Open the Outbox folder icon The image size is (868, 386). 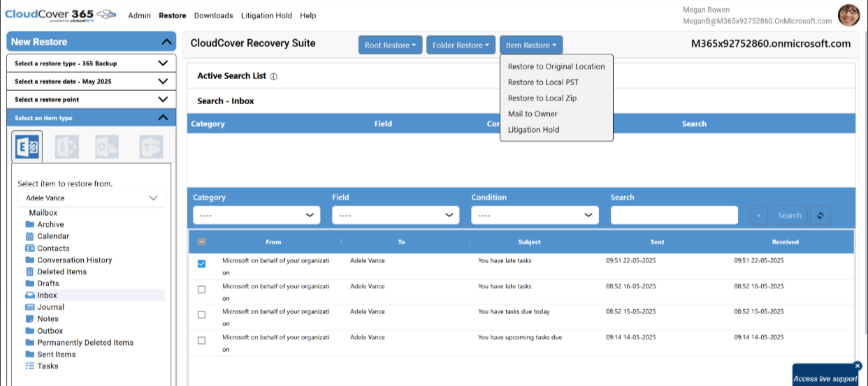pyautogui.click(x=30, y=331)
